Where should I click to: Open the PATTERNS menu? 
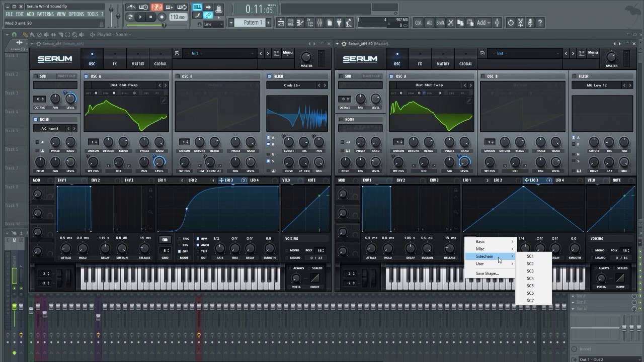[45, 14]
